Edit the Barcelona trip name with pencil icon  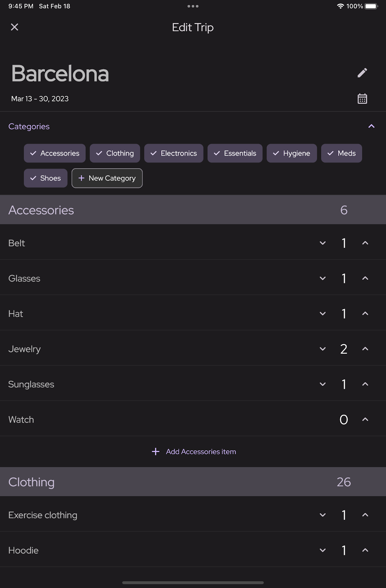click(362, 73)
